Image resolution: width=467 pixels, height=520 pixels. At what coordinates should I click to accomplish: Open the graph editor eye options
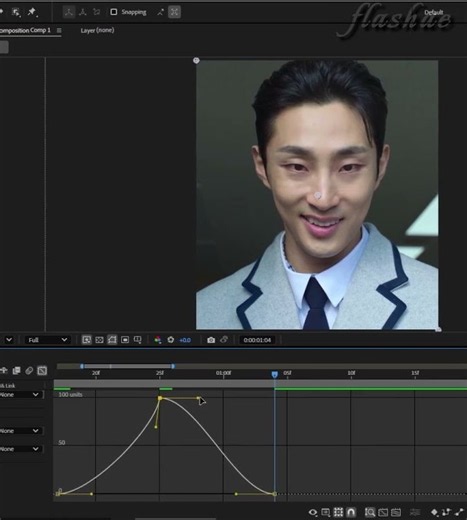tap(313, 512)
